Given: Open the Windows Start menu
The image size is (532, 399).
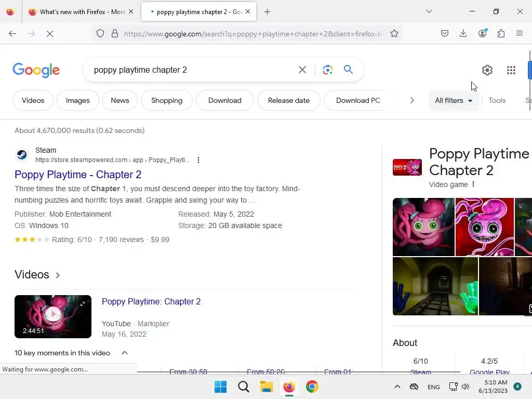Looking at the screenshot, I should tap(220, 387).
